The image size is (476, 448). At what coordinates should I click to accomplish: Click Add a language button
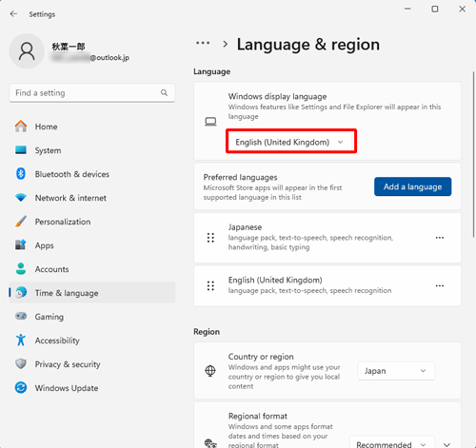[412, 186]
